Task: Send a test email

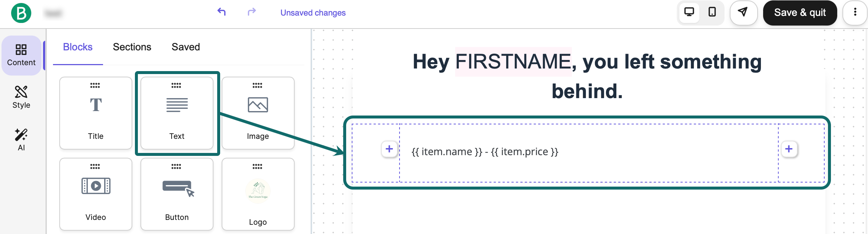Action: point(743,12)
